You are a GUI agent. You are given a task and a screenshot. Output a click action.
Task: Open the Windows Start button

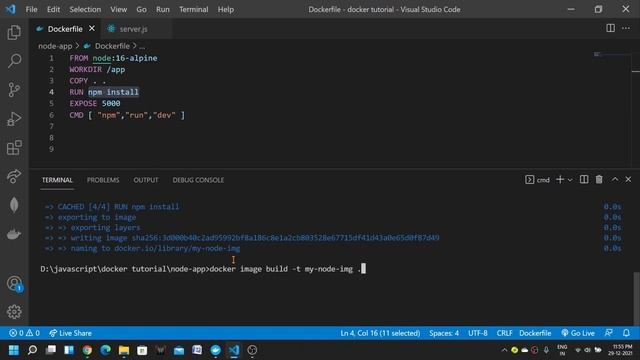pos(14,350)
